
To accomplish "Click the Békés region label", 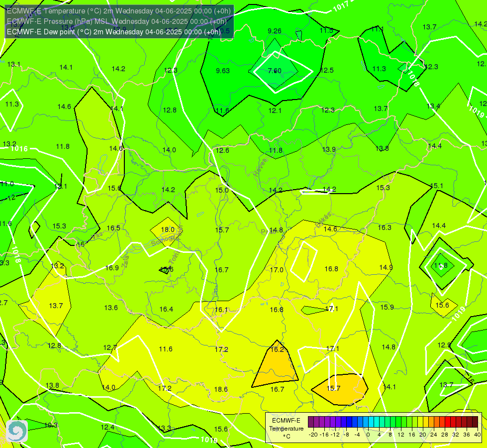I will pos(323,220).
